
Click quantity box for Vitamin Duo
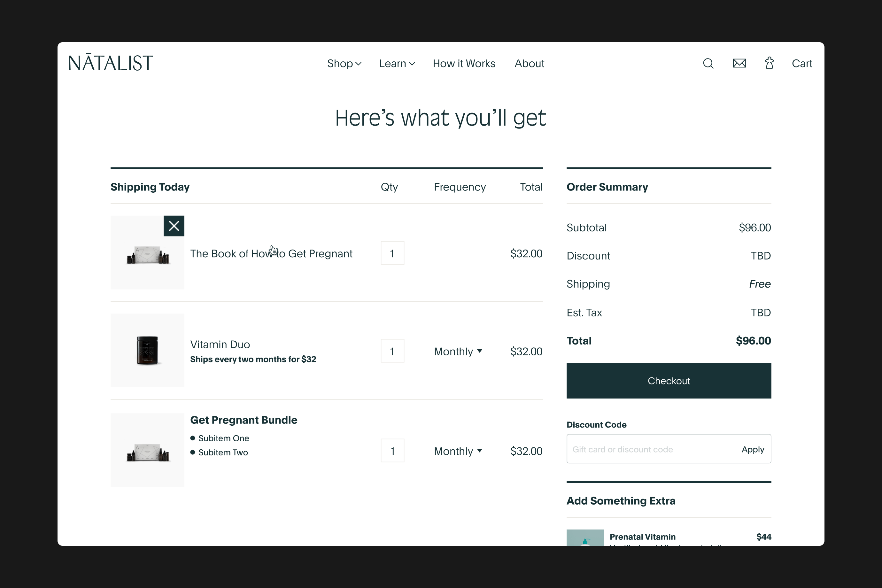(x=392, y=351)
